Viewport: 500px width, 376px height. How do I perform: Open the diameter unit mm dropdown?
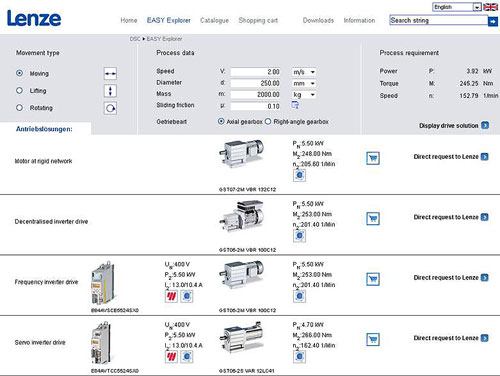[x=304, y=83]
